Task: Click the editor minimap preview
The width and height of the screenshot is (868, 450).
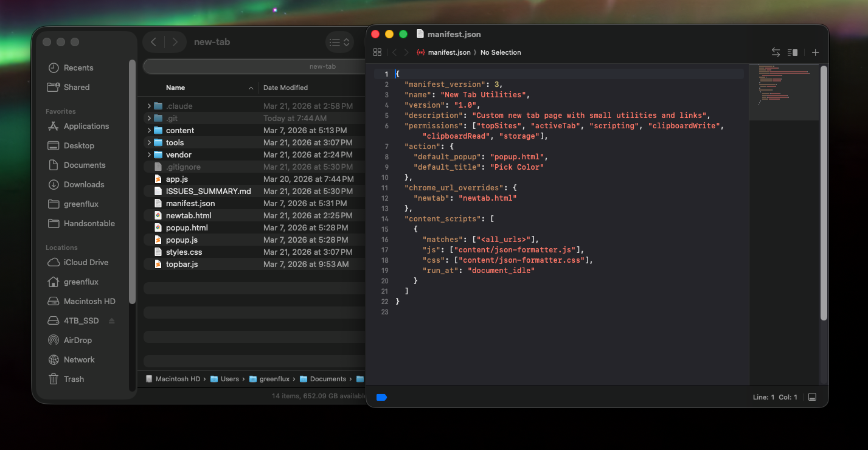Action: (784, 91)
